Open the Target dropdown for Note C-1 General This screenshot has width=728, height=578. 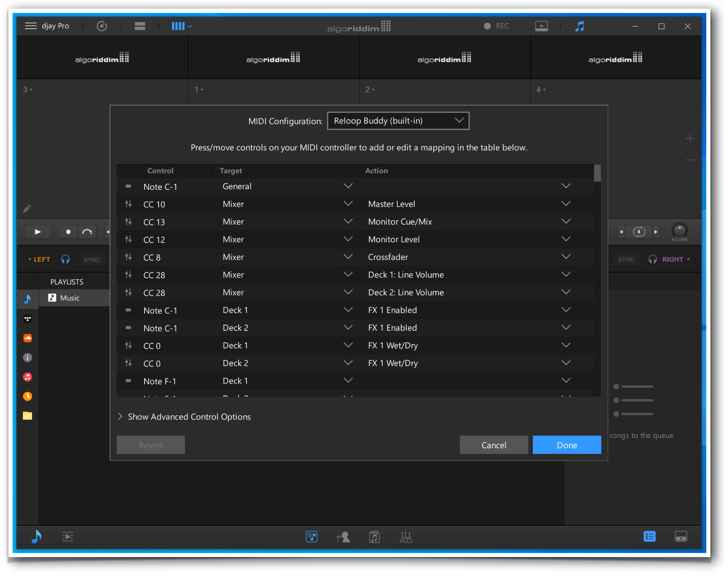(x=348, y=186)
